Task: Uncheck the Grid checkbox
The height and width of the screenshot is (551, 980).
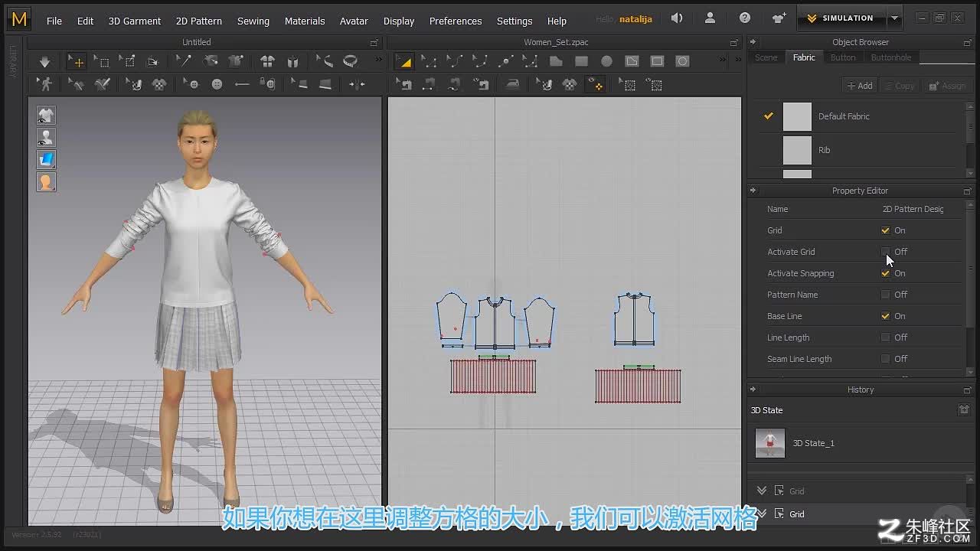Action: point(886,230)
